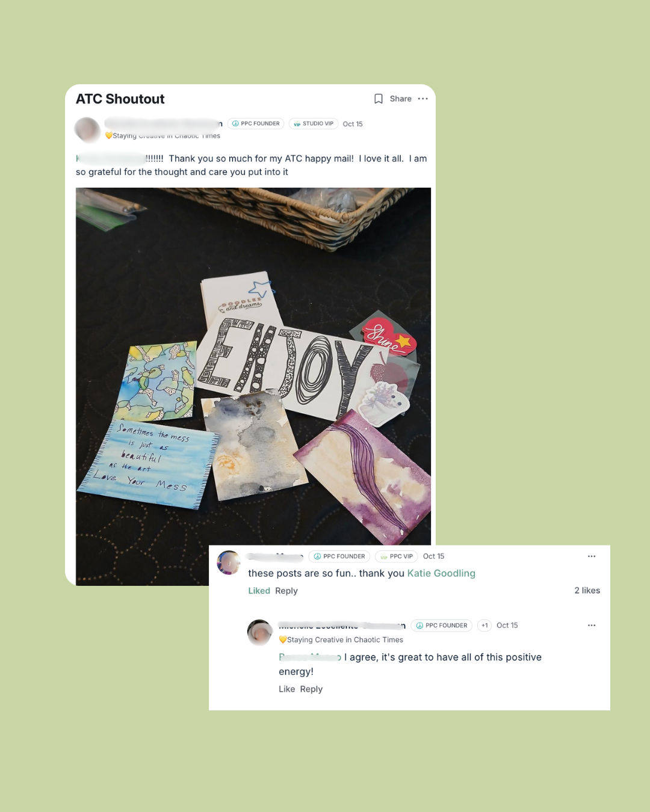Open the Katie Goodling mention link

(x=441, y=573)
